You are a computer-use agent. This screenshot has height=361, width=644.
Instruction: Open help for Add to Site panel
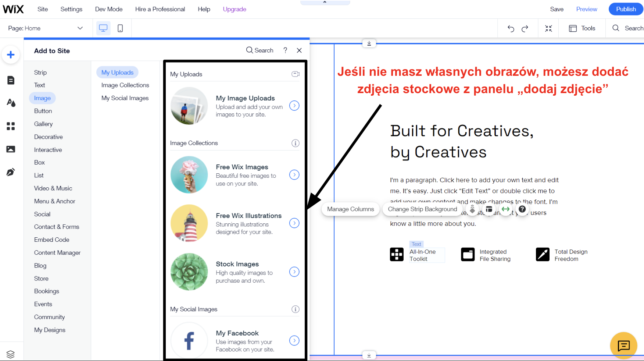285,50
